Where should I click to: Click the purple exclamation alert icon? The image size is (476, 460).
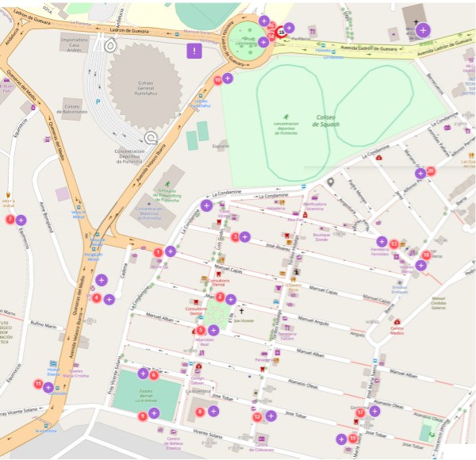[x=194, y=52]
